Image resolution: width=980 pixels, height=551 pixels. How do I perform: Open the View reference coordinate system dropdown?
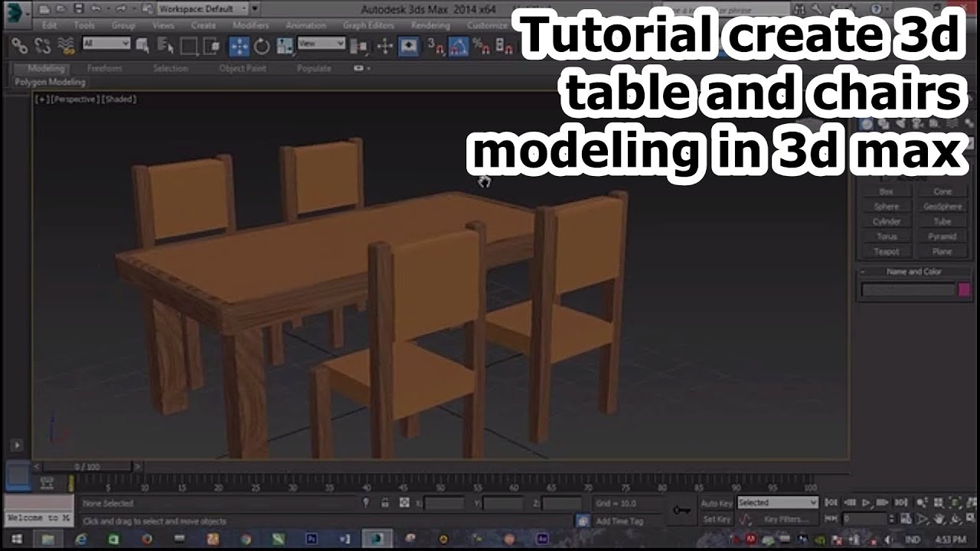tap(322, 44)
